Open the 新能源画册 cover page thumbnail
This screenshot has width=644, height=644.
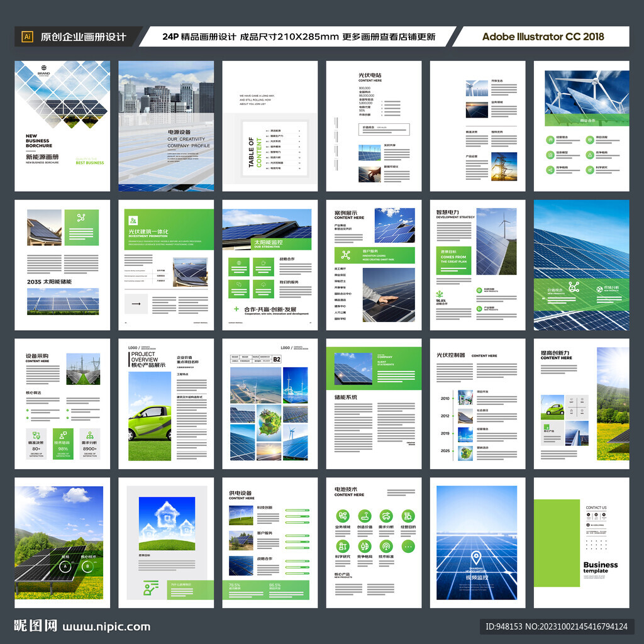62,126
